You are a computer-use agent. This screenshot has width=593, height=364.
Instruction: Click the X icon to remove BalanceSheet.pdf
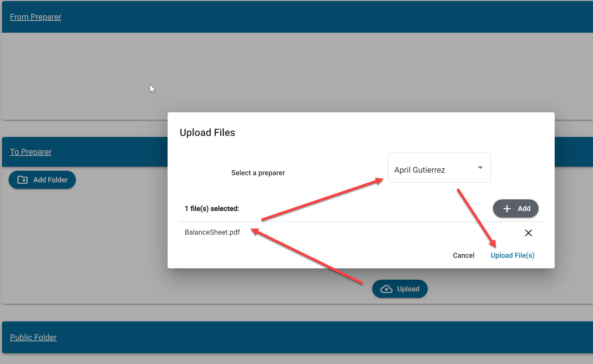point(529,233)
